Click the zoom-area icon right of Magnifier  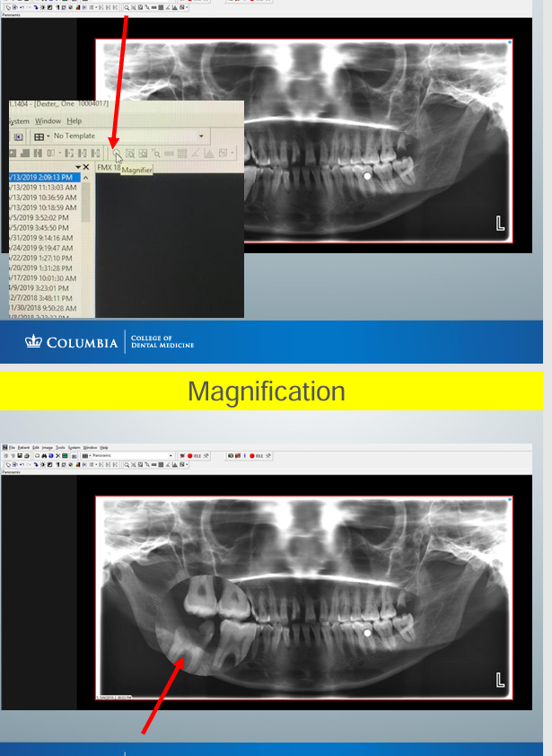pos(130,154)
